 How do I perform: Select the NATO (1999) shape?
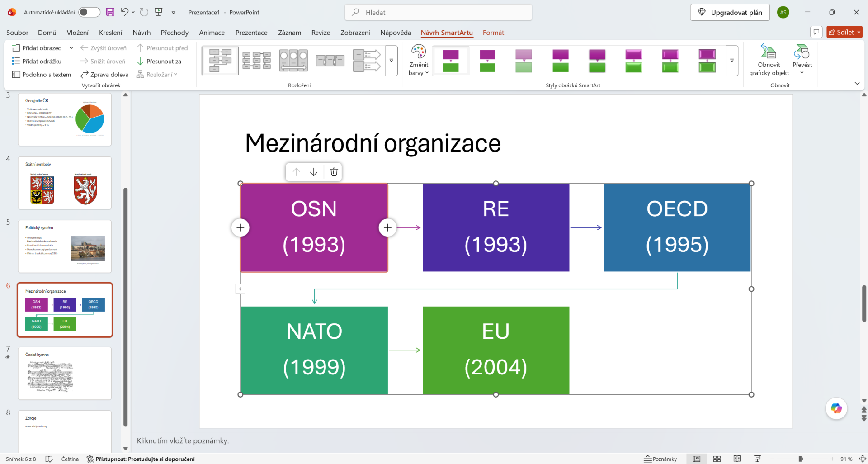pos(314,350)
